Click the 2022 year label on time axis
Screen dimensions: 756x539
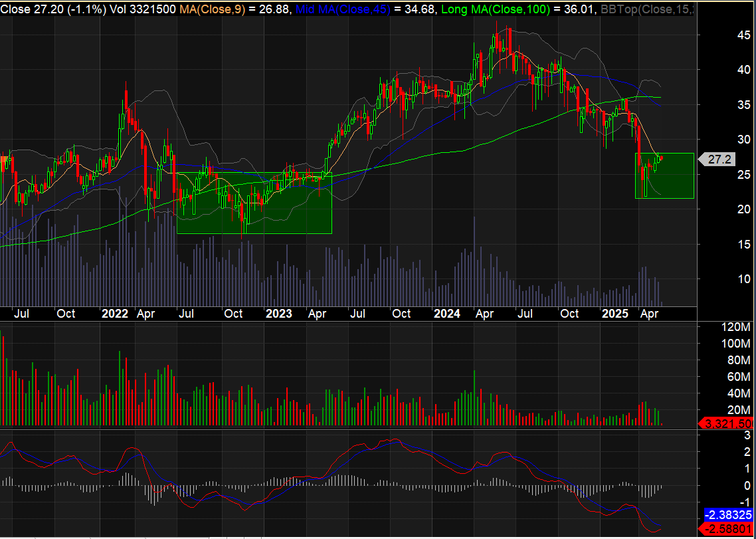[114, 314]
